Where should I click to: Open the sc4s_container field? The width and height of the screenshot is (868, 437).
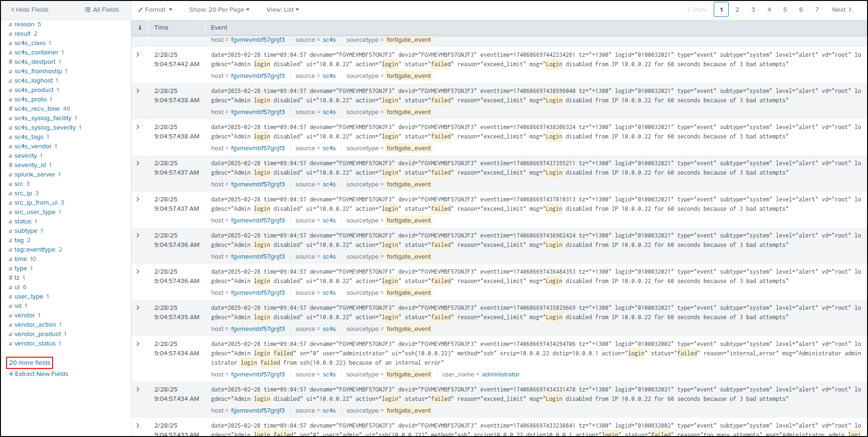click(37, 53)
